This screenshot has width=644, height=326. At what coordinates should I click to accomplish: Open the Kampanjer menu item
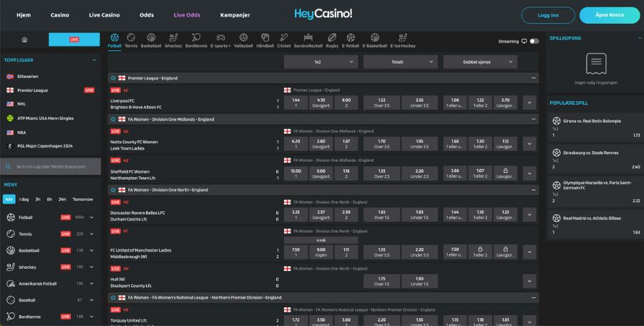[x=235, y=15]
